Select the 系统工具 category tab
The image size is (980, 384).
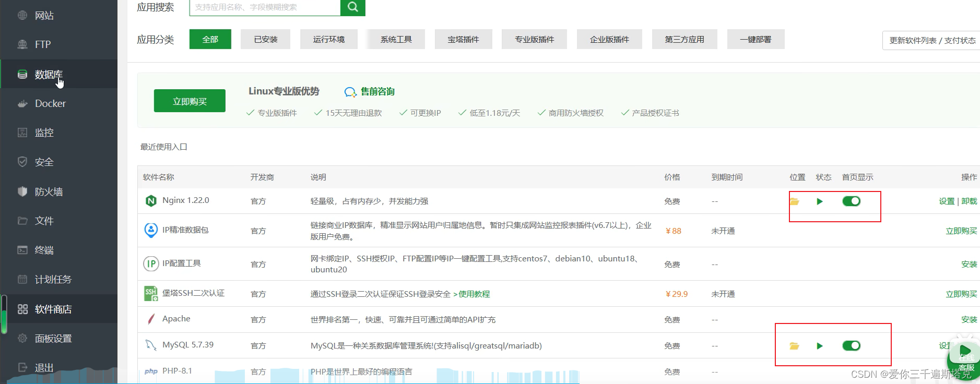pyautogui.click(x=396, y=39)
